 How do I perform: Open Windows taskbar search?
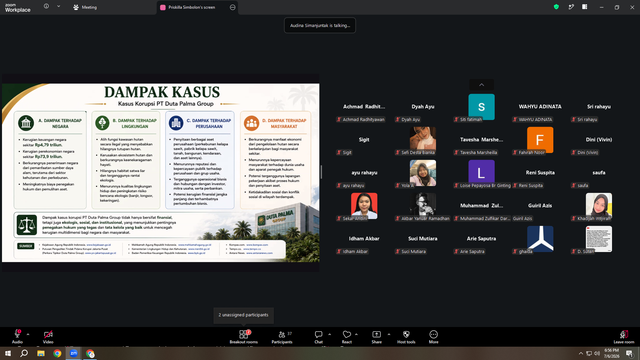(x=24, y=353)
